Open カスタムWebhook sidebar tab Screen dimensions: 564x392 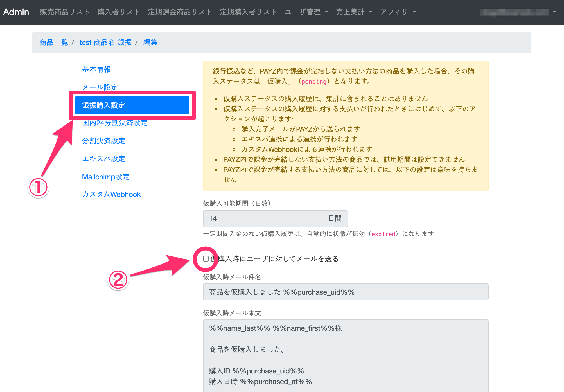[111, 194]
